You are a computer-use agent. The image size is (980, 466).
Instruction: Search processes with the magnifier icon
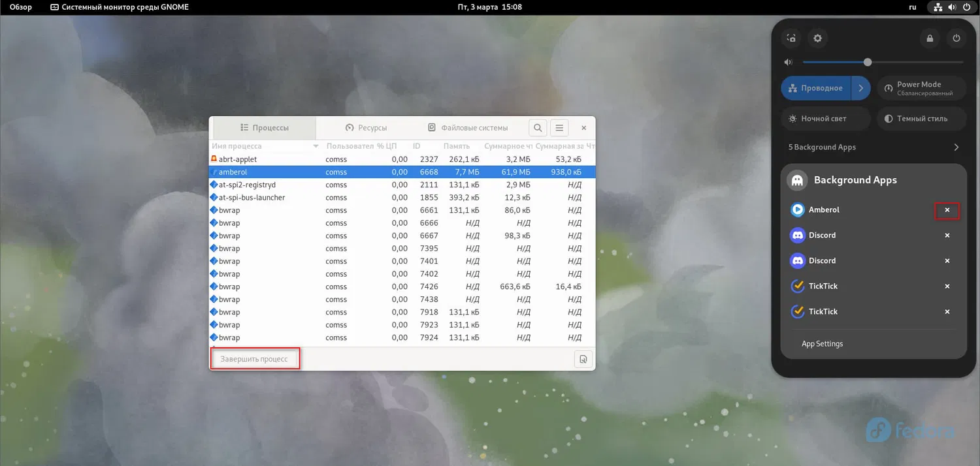537,128
